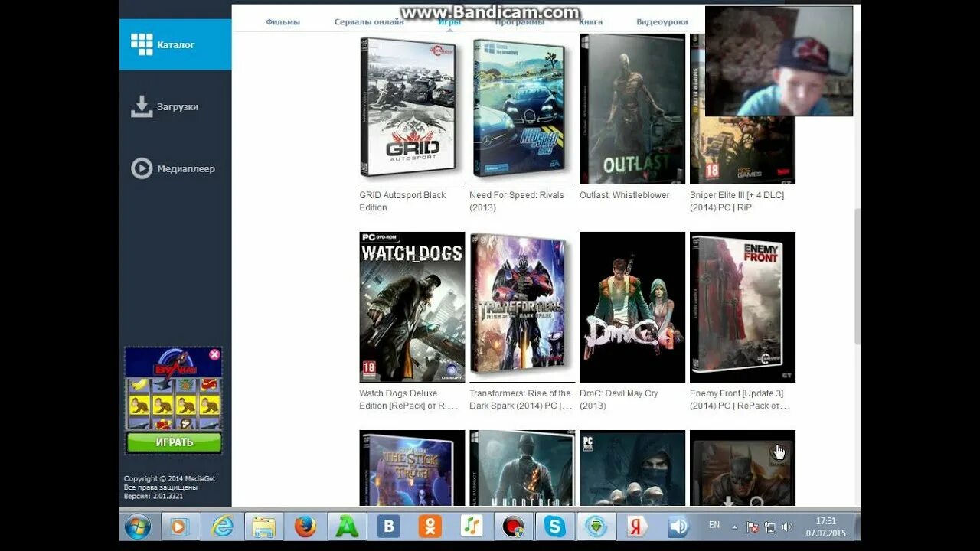Open the DmC Devil May Cry cover

[x=632, y=307]
